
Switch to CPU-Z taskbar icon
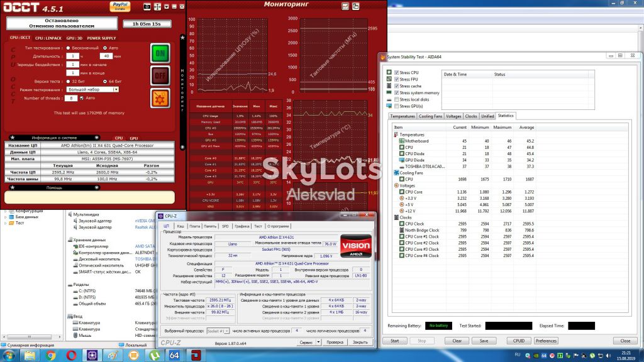coord(92,355)
